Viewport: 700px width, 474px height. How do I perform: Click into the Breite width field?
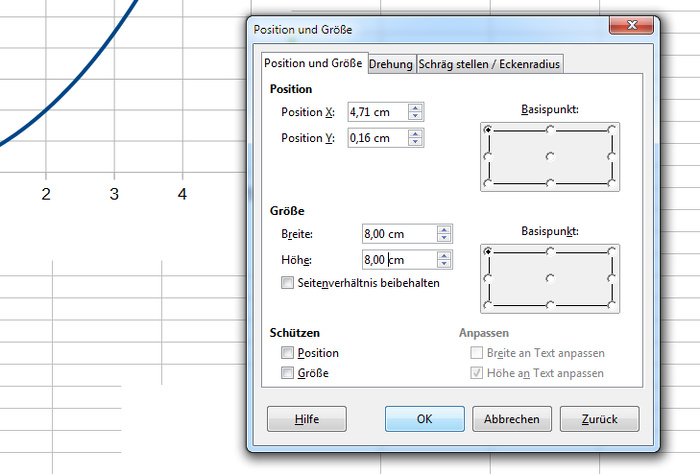[399, 234]
